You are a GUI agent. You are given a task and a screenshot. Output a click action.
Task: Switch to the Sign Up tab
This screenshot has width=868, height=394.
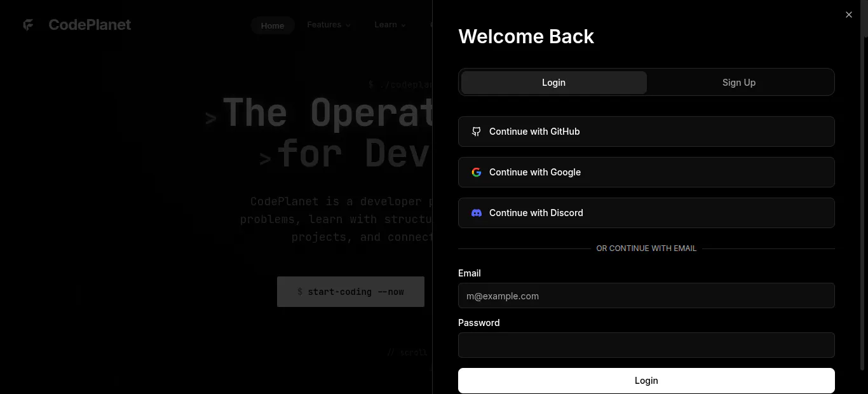click(739, 83)
